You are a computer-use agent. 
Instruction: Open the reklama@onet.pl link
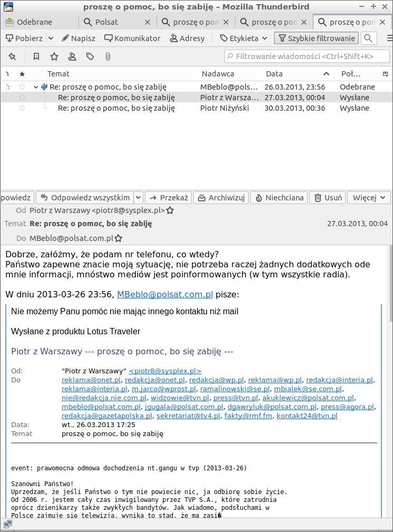pos(91,380)
